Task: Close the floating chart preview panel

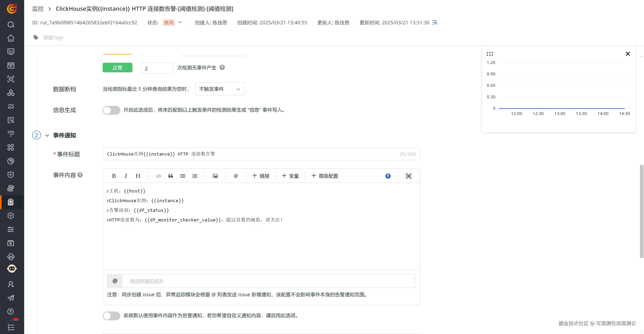Action: pos(628,54)
